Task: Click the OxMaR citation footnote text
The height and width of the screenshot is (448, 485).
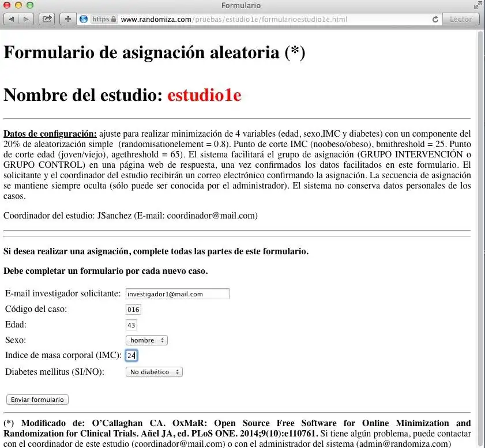Action: pyautogui.click(x=237, y=428)
